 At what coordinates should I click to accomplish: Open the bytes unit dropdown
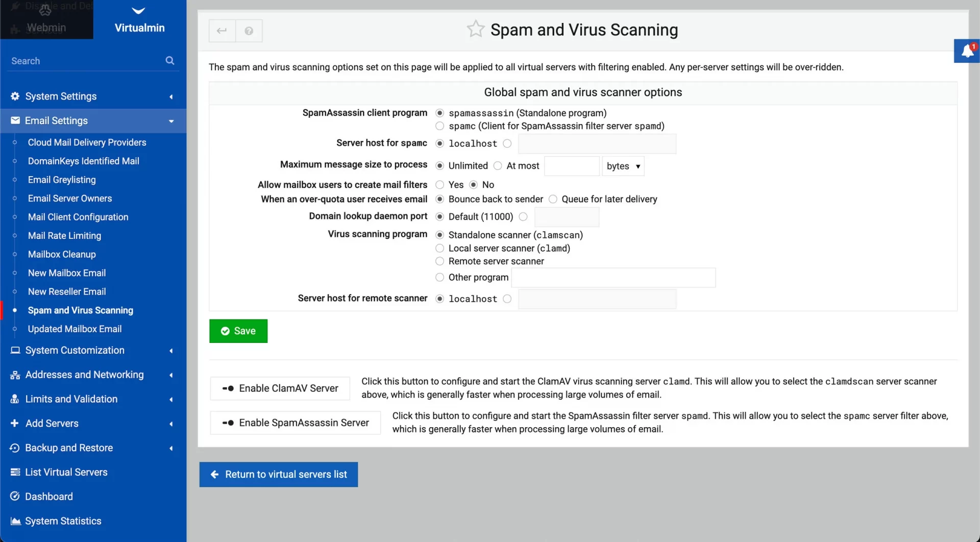click(623, 166)
